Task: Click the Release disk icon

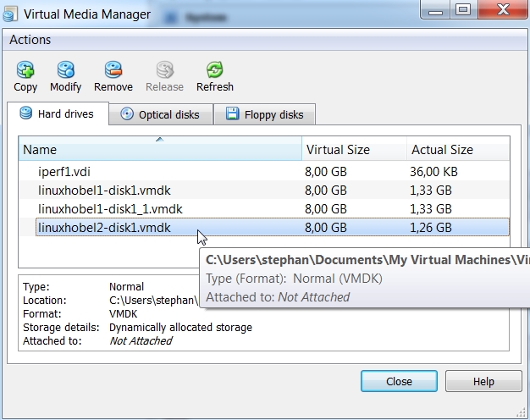Action: coord(164,70)
